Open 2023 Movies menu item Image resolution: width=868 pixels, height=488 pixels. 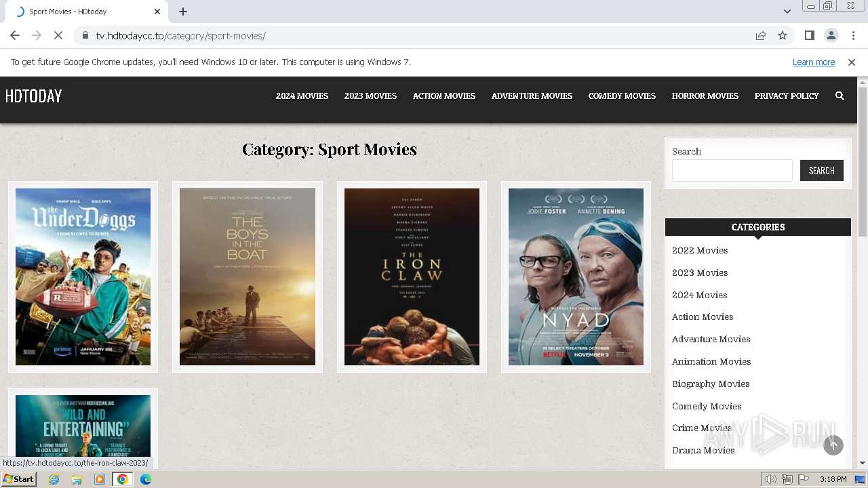[370, 96]
